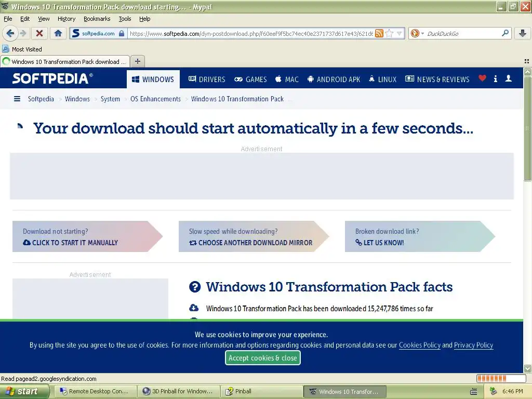This screenshot has height=399, width=532.
Task: Accept cookies & close the banner
Action: tap(262, 357)
